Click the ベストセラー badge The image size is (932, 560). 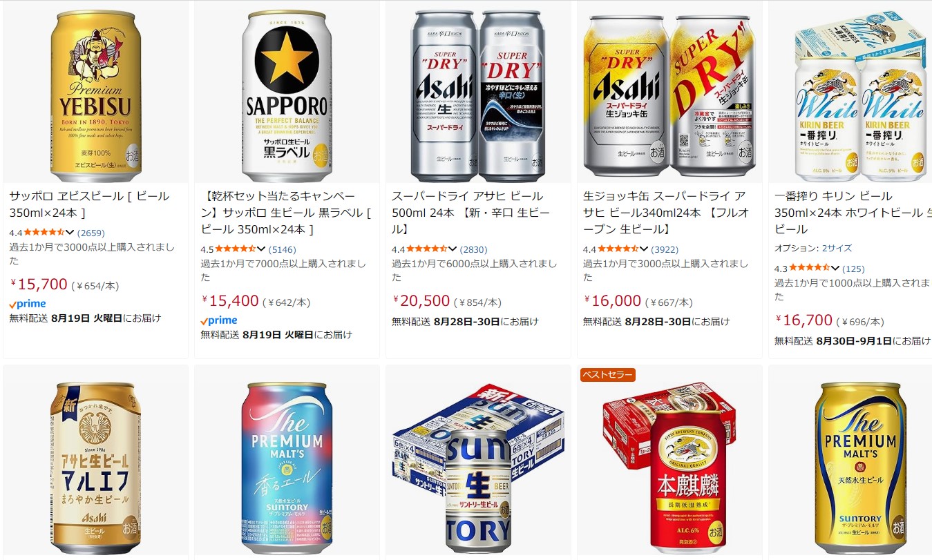pos(607,375)
